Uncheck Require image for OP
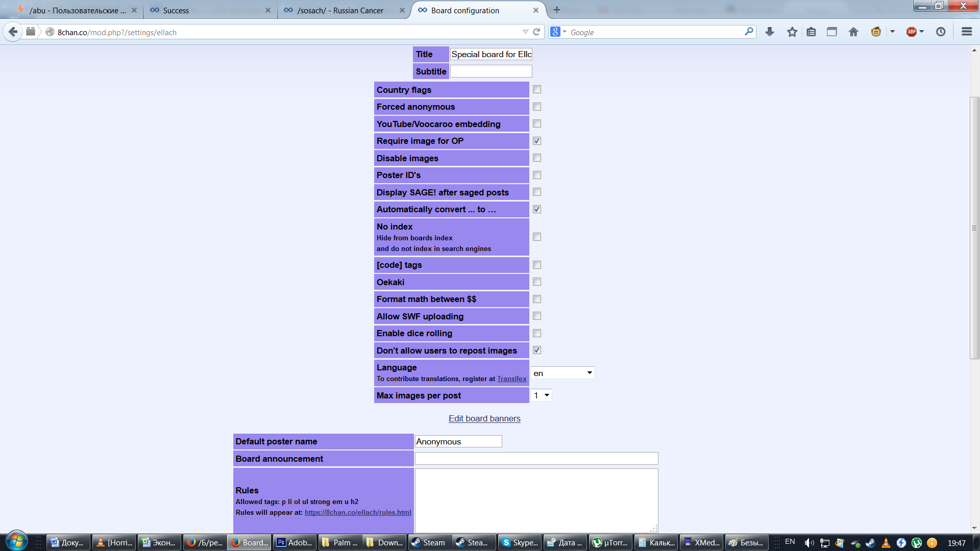Viewport: 980px width, 551px height. point(537,141)
